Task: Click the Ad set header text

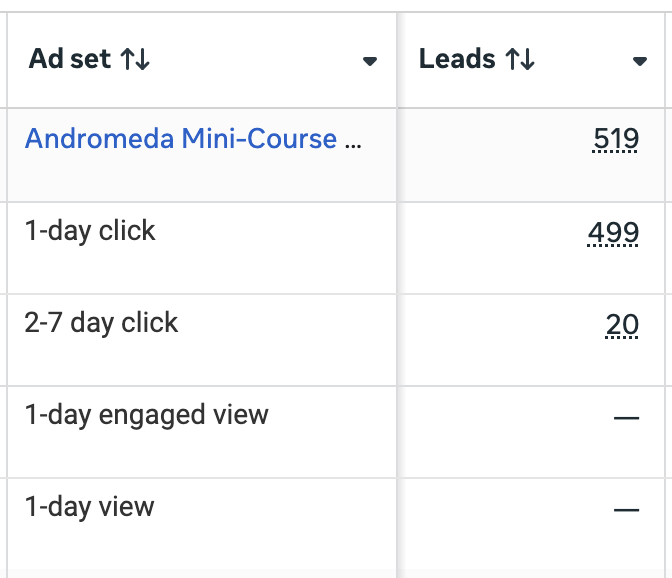Action: tap(69, 60)
